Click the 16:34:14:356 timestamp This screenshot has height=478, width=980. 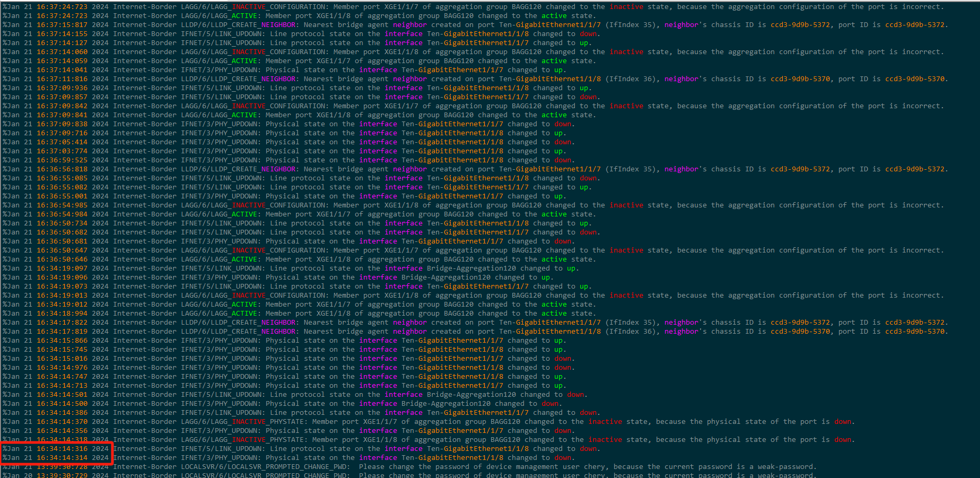[62, 431]
